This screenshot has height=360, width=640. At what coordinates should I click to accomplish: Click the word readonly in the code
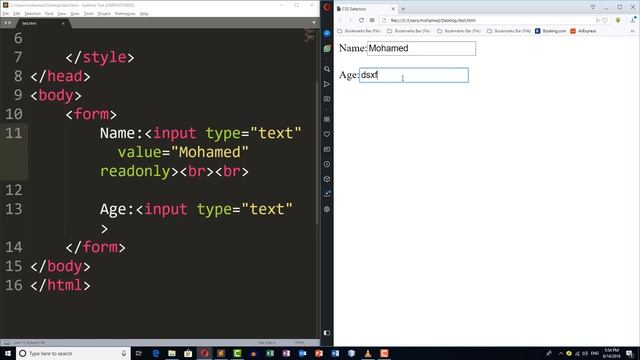point(135,171)
